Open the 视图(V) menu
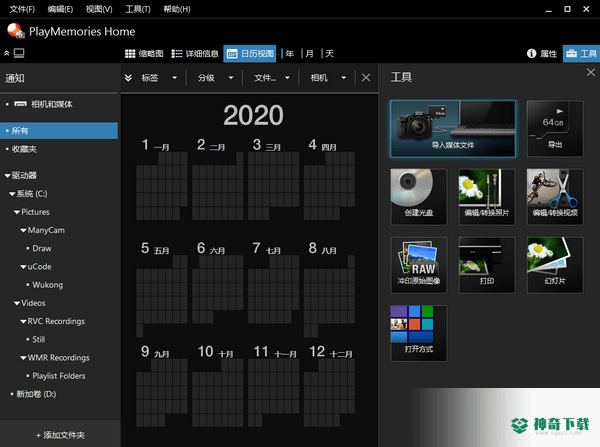This screenshot has width=600, height=447. (x=99, y=9)
